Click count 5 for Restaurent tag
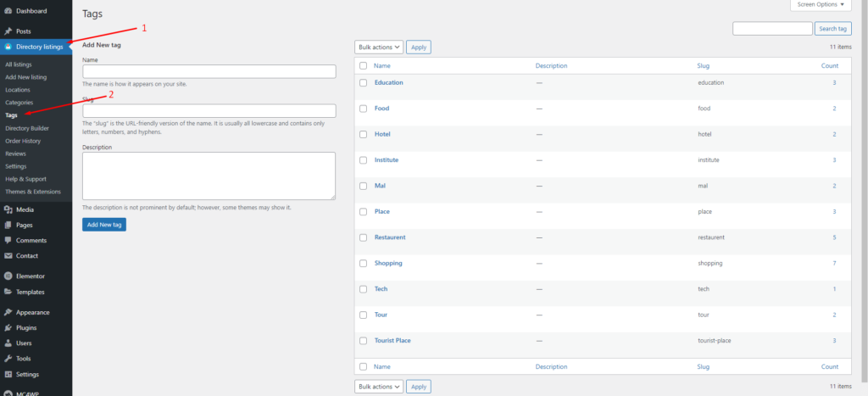868x396 pixels. click(834, 237)
